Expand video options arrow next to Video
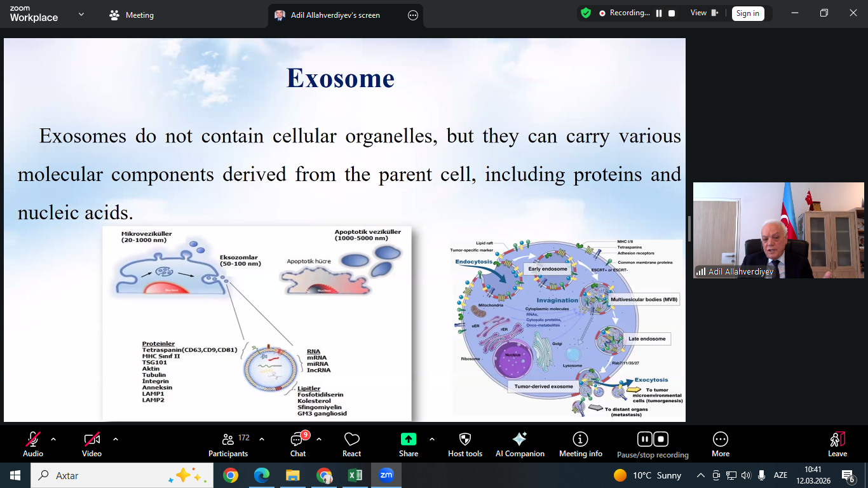868x488 pixels. click(x=116, y=439)
